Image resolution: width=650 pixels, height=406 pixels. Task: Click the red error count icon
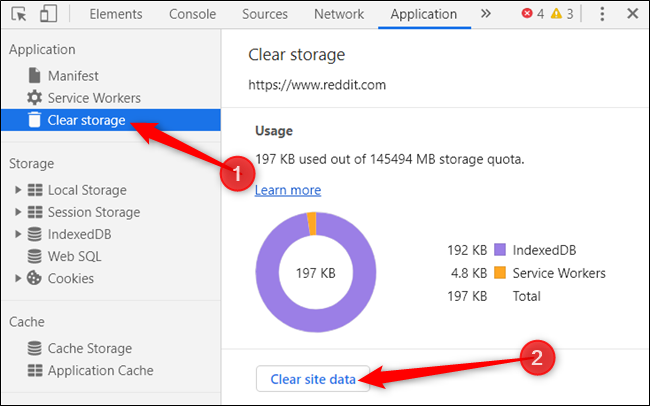pos(527,14)
